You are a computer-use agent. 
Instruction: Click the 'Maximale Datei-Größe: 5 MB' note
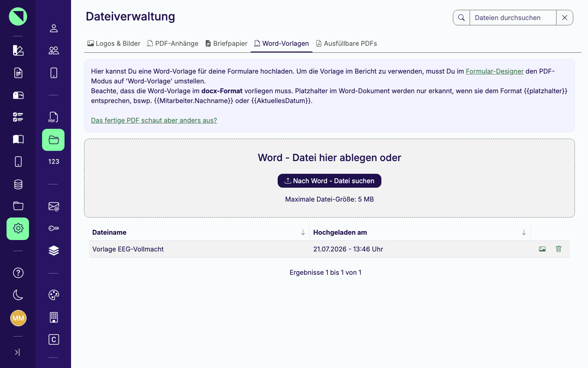pyautogui.click(x=330, y=199)
